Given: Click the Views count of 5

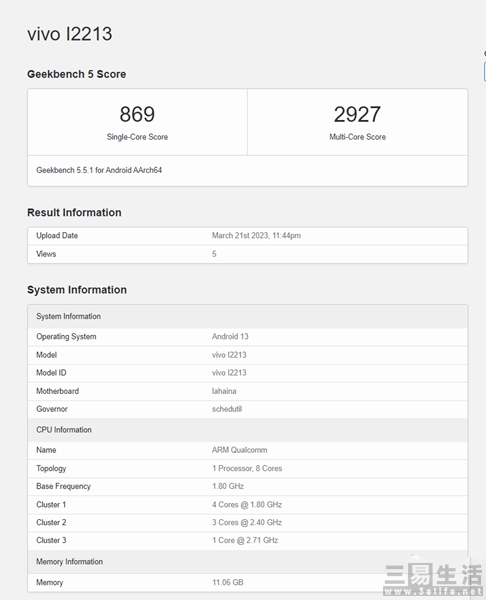Looking at the screenshot, I should point(214,254).
